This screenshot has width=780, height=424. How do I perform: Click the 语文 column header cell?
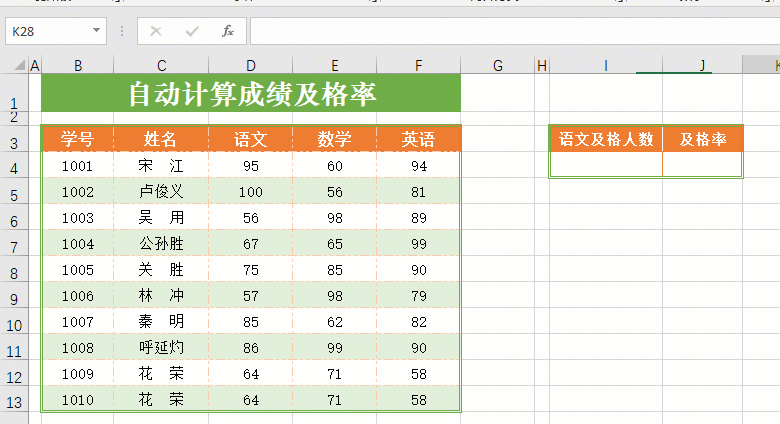250,139
